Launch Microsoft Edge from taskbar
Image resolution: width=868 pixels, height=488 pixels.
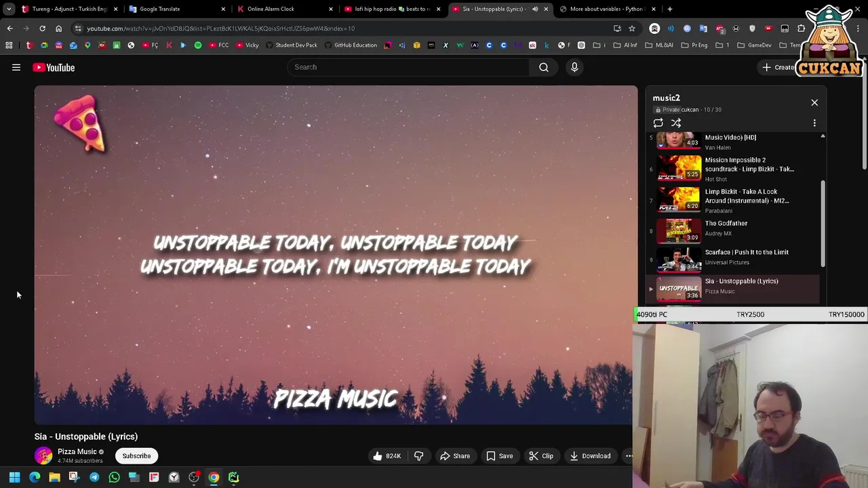35,477
